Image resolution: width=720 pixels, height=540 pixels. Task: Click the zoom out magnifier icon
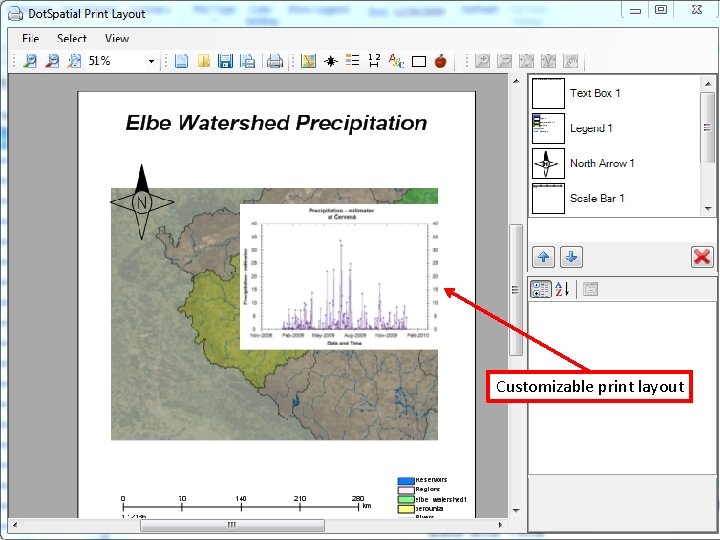click(x=53, y=61)
